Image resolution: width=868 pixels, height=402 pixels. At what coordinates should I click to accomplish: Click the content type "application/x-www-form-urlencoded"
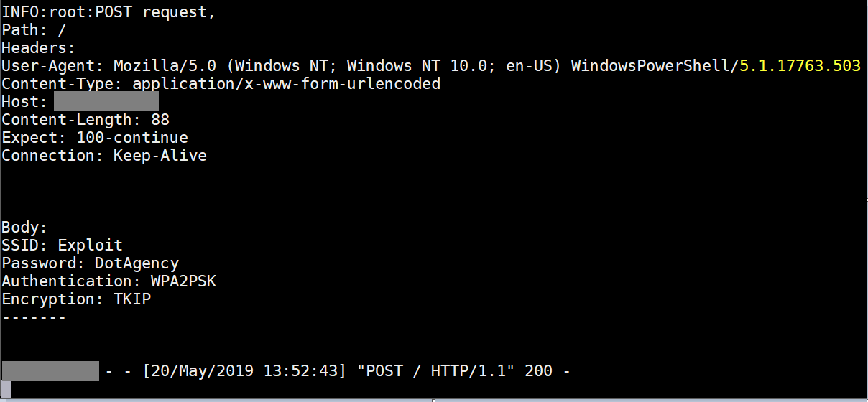286,84
